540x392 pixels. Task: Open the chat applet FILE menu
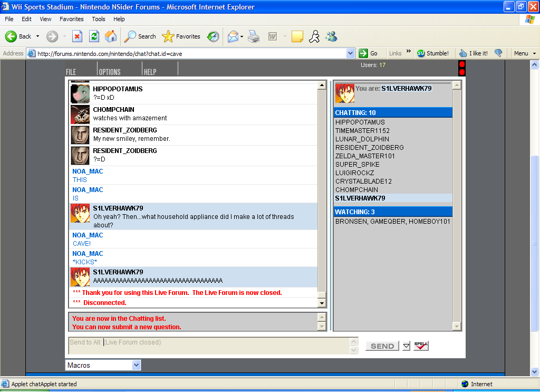[x=71, y=72]
